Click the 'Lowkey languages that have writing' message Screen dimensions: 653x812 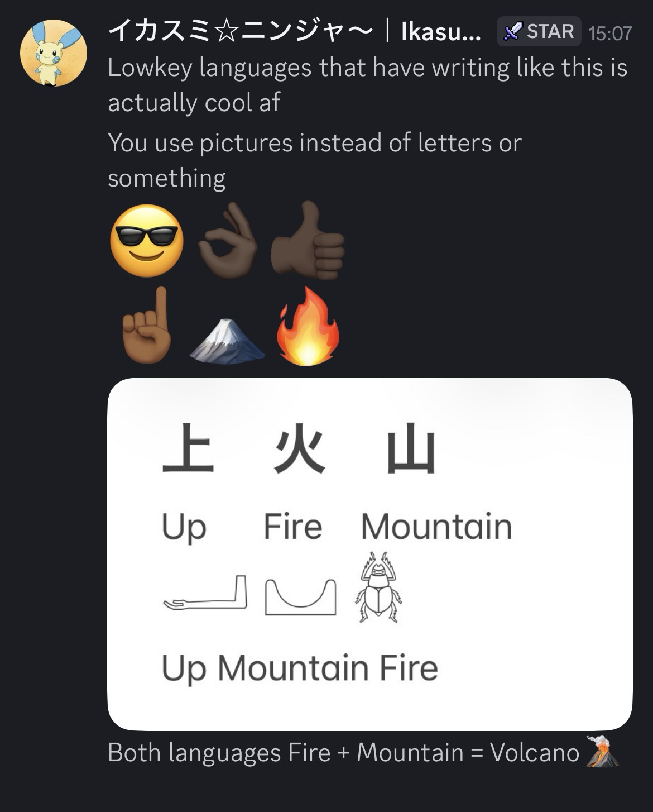(368, 85)
